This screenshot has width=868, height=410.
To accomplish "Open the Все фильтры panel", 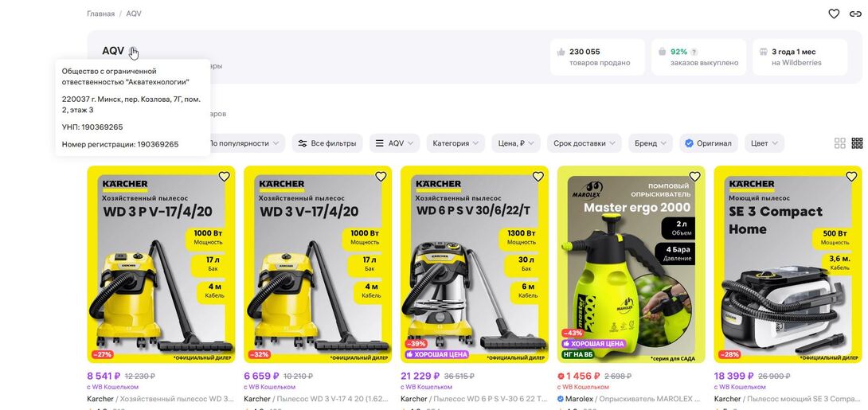I will click(x=327, y=143).
